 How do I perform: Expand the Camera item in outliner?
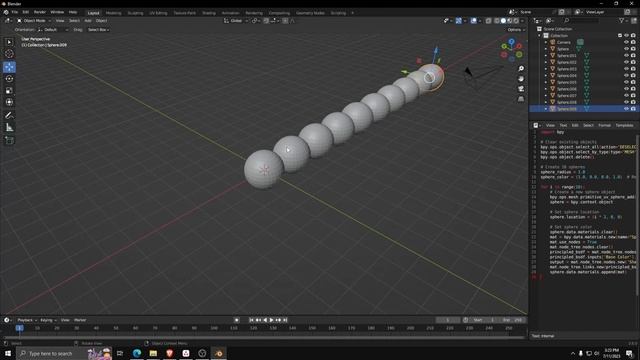click(546, 42)
